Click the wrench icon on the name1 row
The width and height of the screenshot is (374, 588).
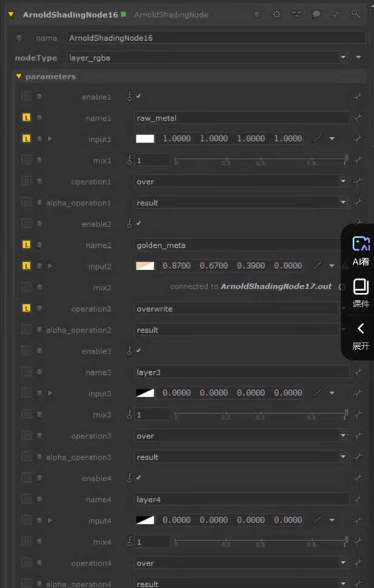click(358, 118)
